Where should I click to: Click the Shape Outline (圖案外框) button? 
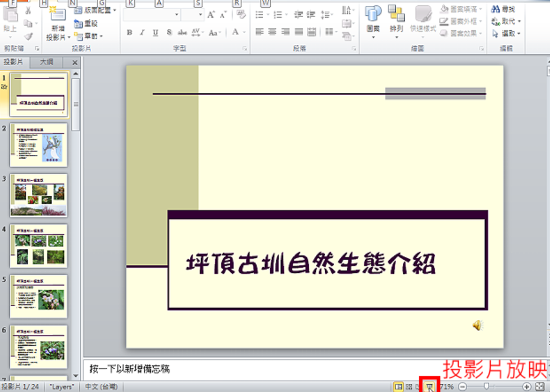[461, 21]
